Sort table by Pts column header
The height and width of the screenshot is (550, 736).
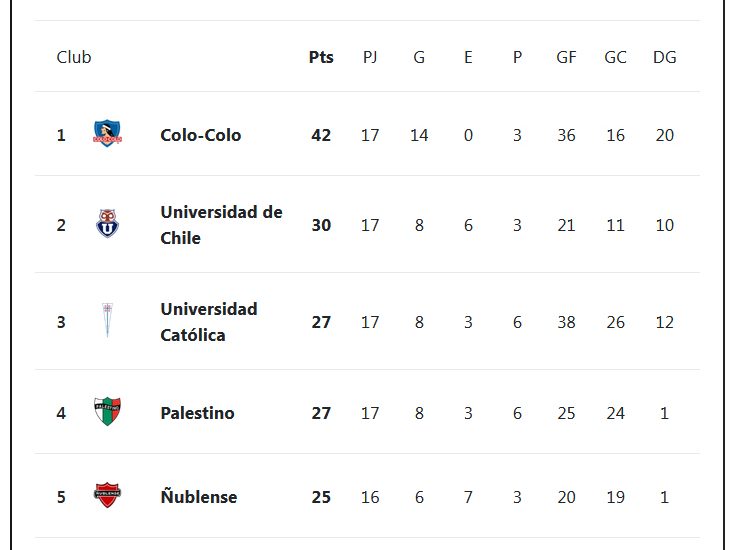321,57
